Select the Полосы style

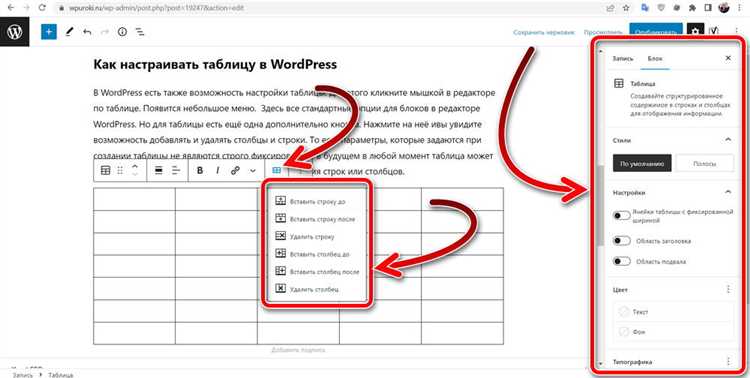[705, 163]
